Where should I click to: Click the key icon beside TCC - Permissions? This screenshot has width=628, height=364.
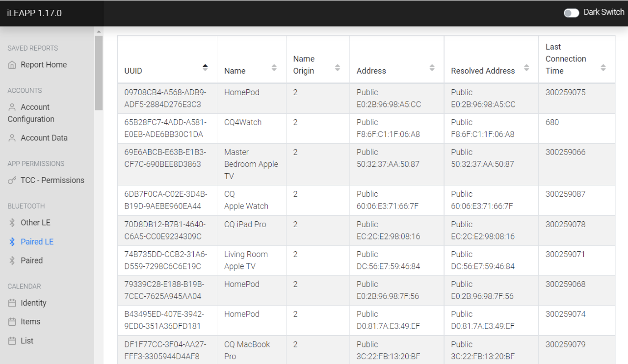click(12, 181)
